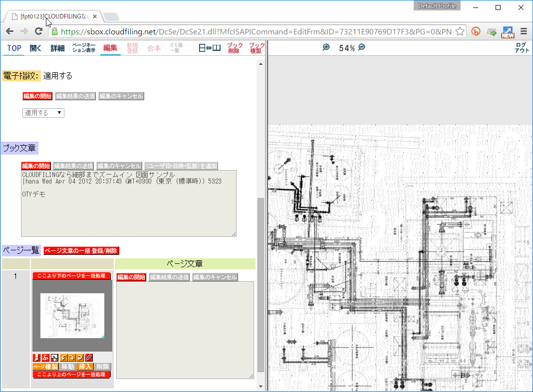533x392 pixels.
Task: Open the Chrome hamburger menu
Action: click(x=524, y=31)
